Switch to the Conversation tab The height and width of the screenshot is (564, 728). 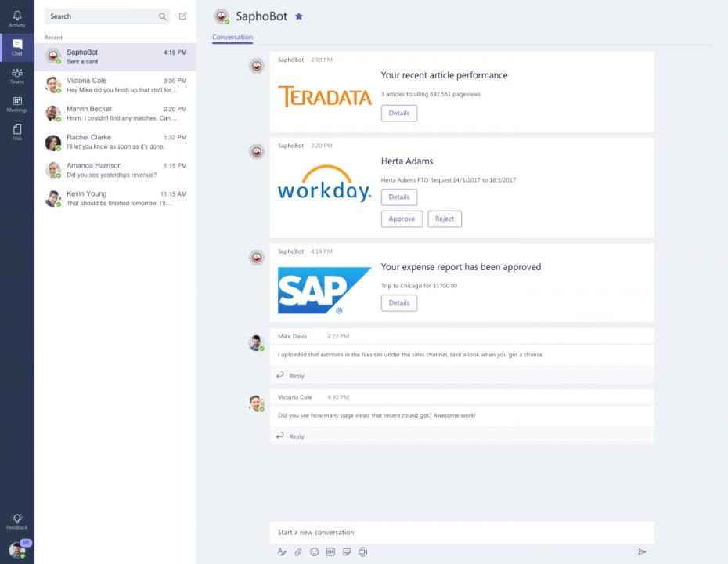pyautogui.click(x=232, y=37)
